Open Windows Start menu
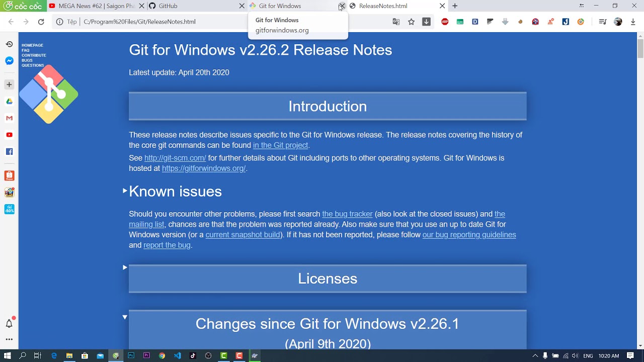644x362 pixels. point(7,355)
